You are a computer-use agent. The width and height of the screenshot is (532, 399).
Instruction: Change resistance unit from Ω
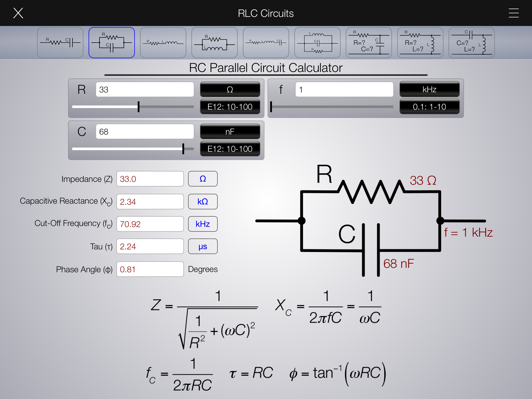pyautogui.click(x=230, y=89)
